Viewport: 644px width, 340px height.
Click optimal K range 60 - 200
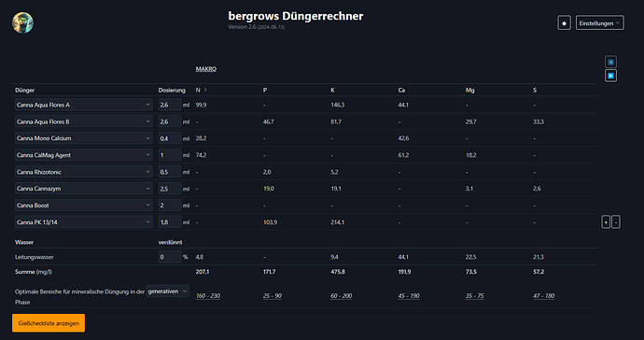coord(341,295)
